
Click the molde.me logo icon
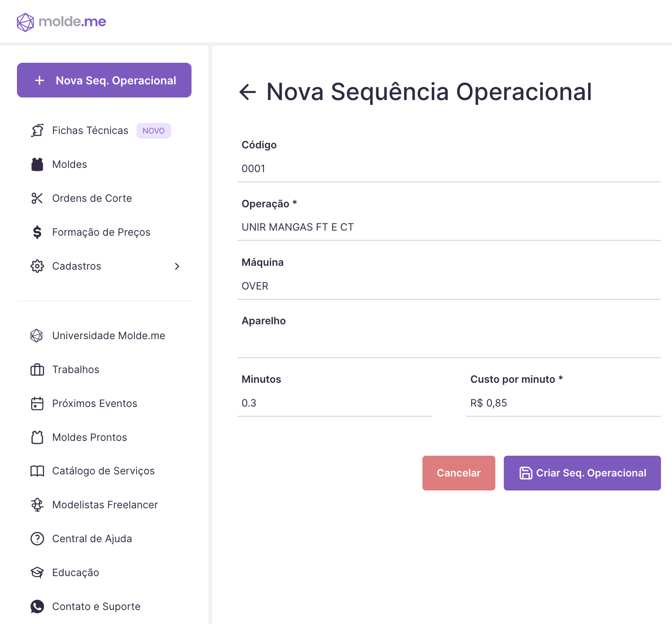[x=25, y=22]
